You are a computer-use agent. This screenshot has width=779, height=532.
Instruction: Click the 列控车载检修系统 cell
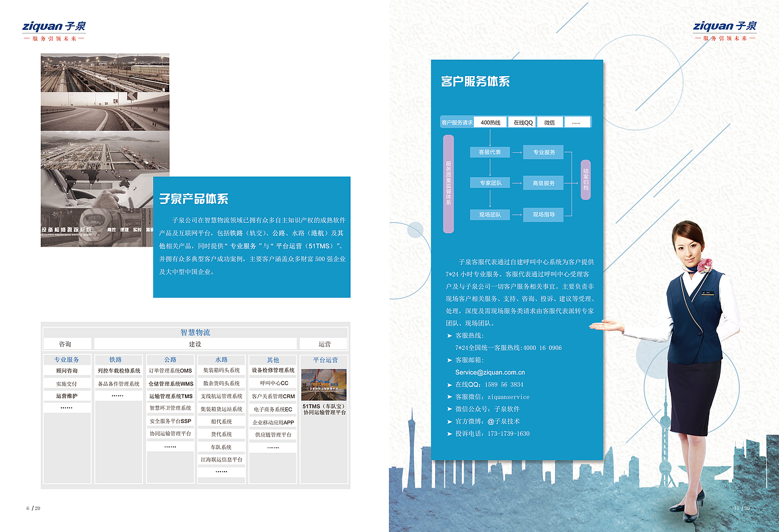pos(119,371)
